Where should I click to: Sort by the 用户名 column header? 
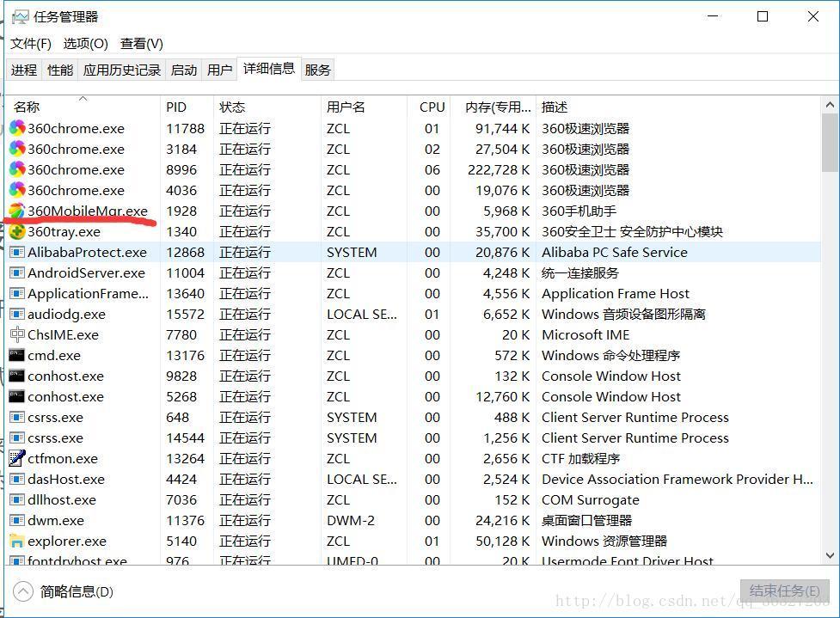pos(364,107)
